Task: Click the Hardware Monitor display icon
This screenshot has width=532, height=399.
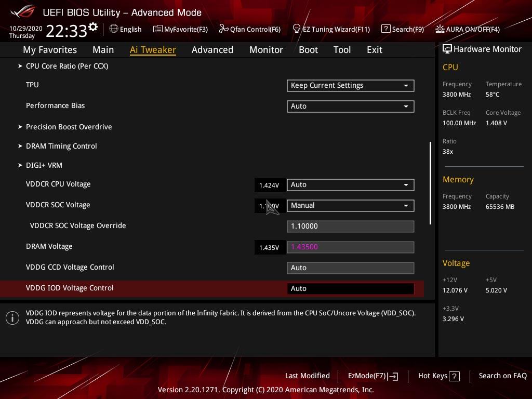Action: coord(447,49)
